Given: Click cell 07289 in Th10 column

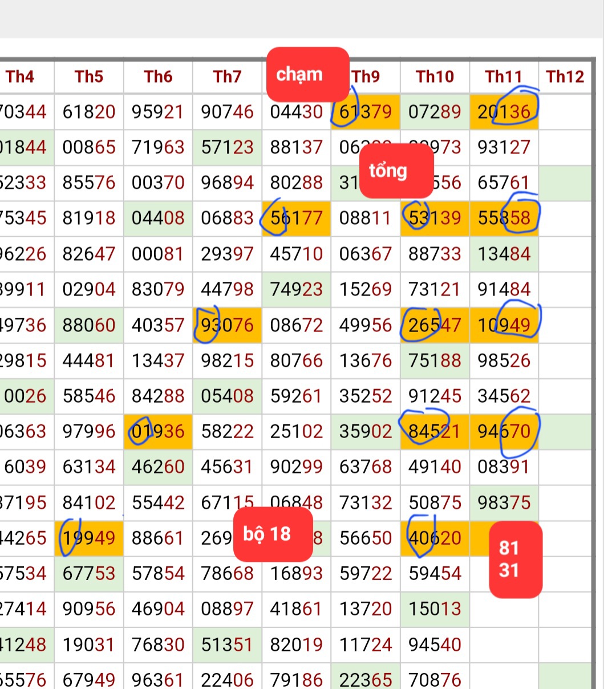Looking at the screenshot, I should coord(435,112).
